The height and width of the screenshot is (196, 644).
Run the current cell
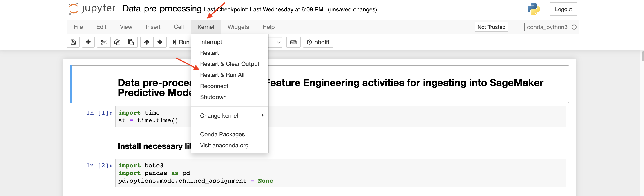[181, 42]
